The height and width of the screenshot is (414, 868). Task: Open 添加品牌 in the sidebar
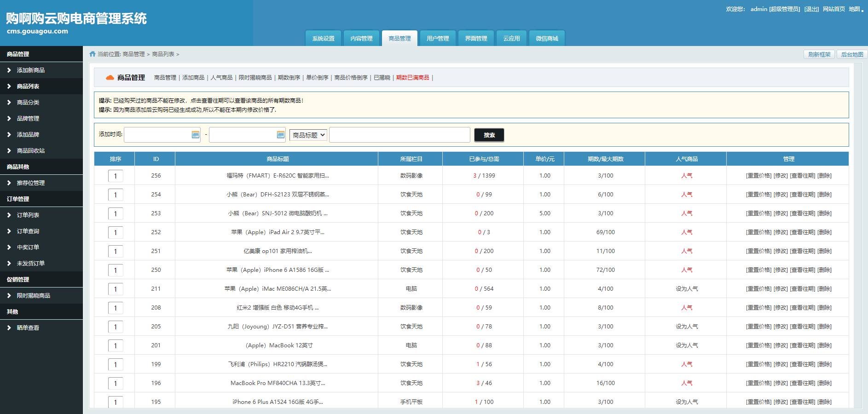point(28,134)
